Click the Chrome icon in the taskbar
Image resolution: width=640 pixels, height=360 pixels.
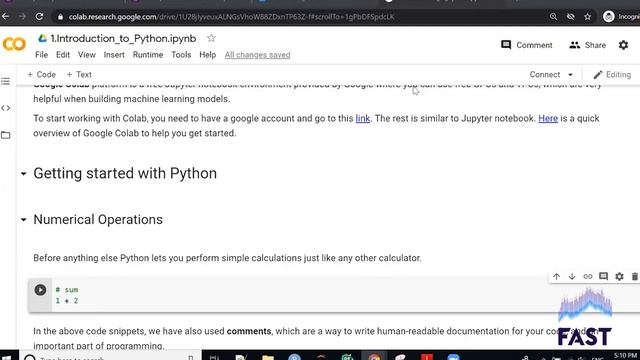pyautogui.click(x=374, y=358)
